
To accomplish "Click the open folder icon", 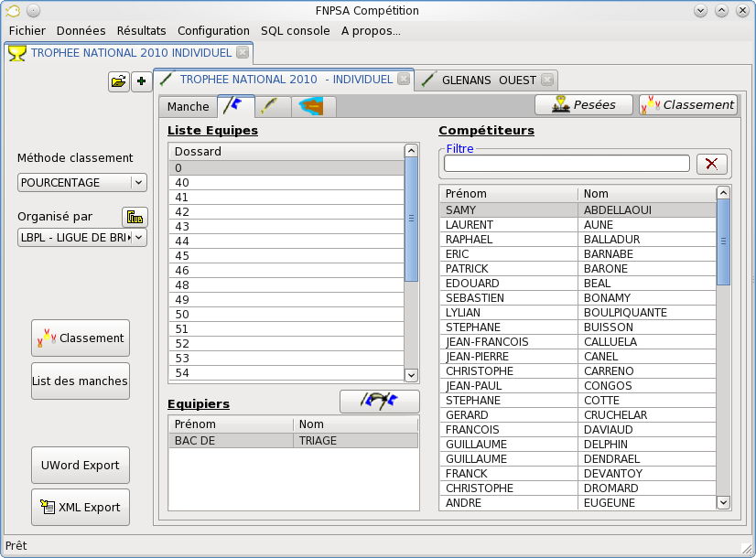I will [118, 81].
